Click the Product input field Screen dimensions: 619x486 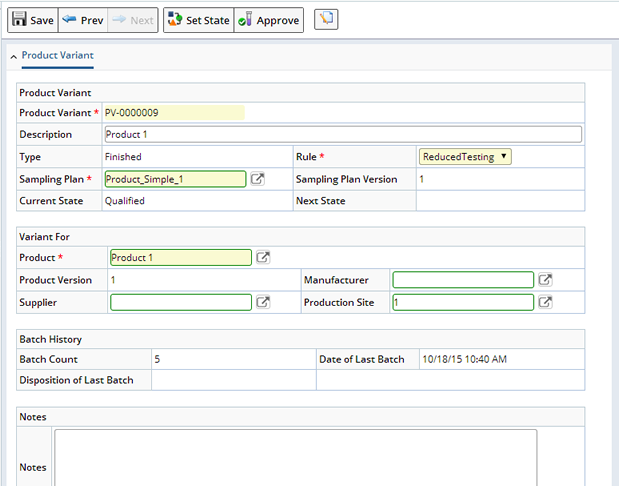[x=181, y=257]
